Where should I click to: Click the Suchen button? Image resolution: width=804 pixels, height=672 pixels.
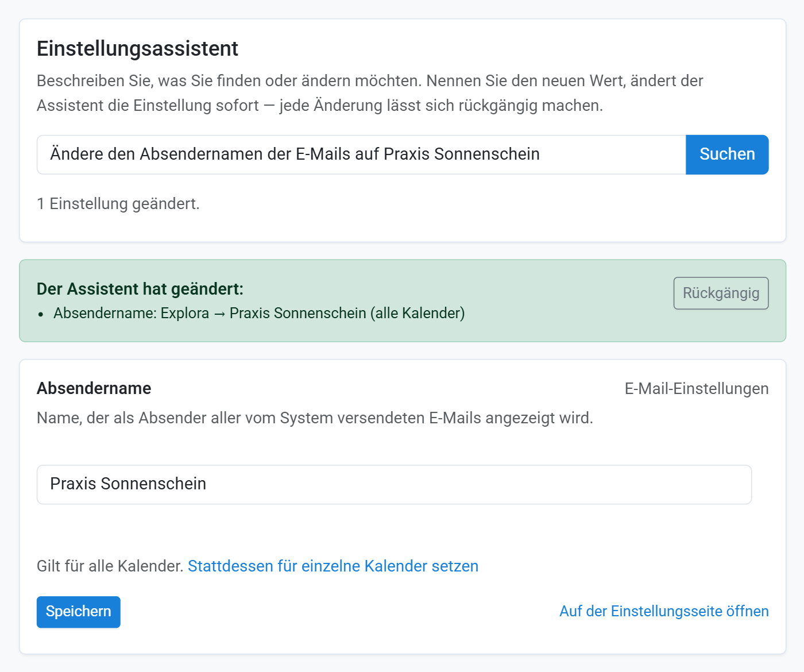tap(727, 155)
